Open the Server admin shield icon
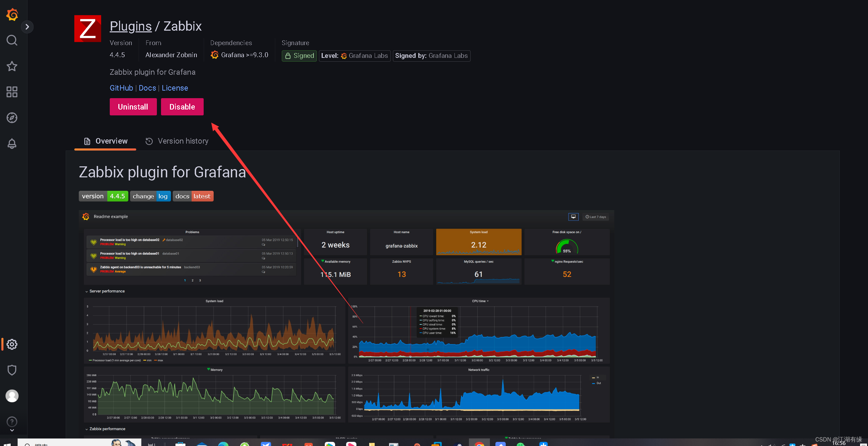Viewport: 868px width, 446px height. [12, 370]
